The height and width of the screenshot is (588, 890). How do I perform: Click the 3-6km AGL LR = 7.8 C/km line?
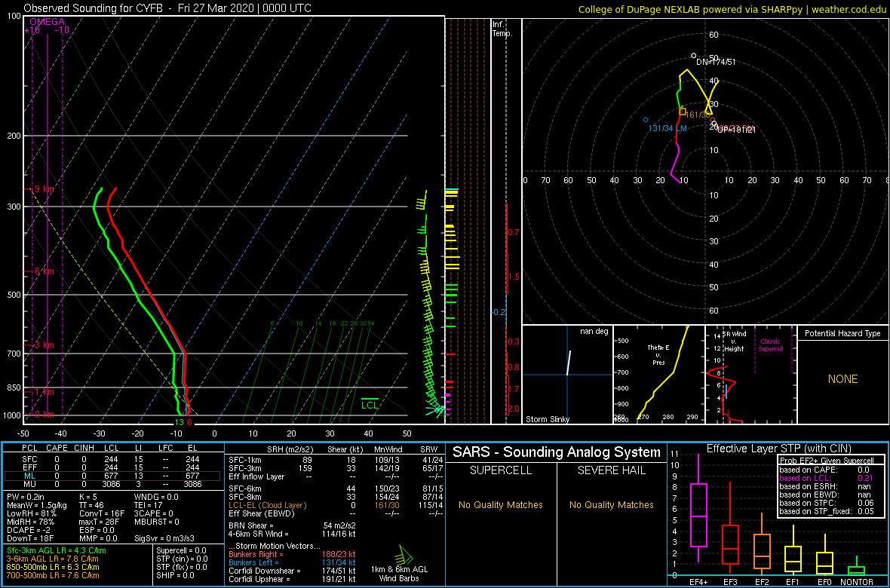tap(54, 559)
